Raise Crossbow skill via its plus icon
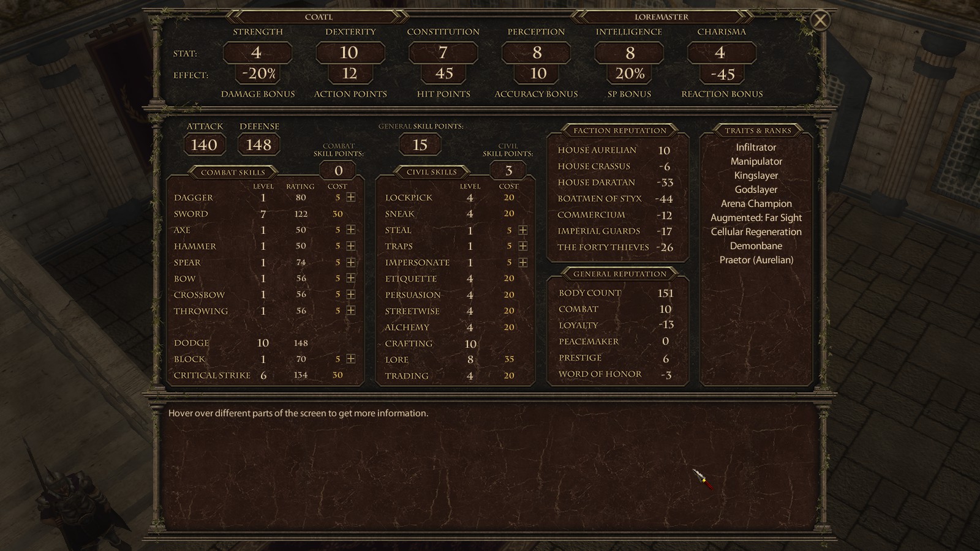980x551 pixels. (351, 294)
